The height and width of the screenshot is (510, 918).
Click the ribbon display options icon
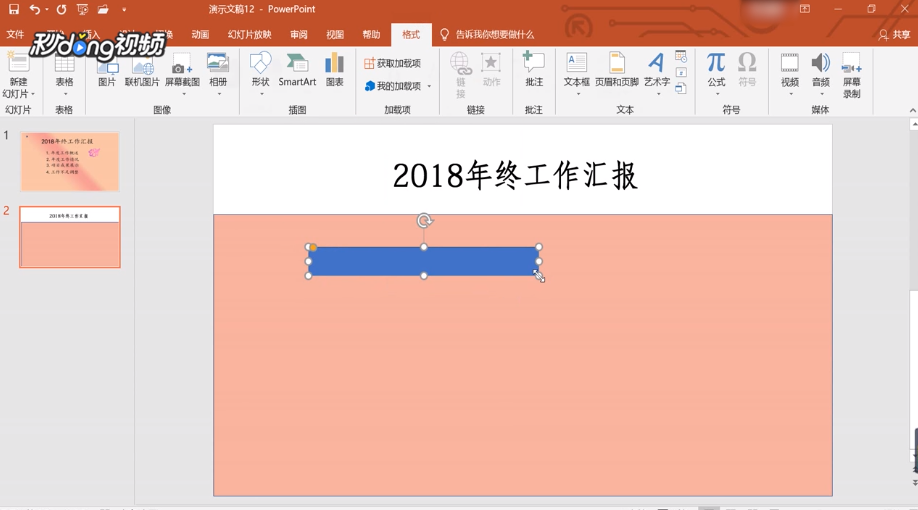(805, 9)
